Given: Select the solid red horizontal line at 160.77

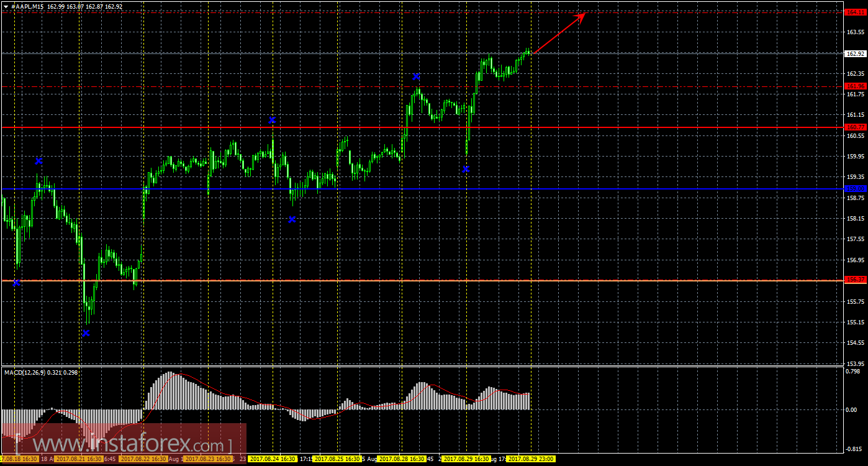Looking at the screenshot, I should (x=422, y=127).
